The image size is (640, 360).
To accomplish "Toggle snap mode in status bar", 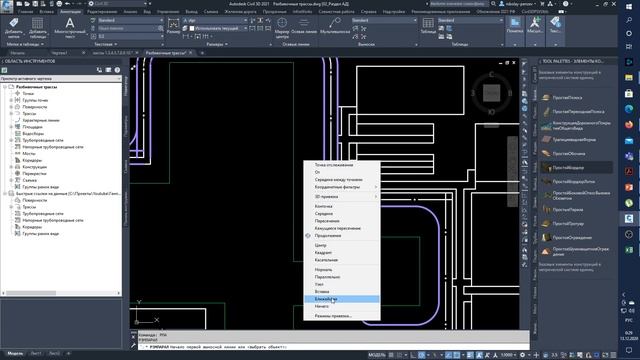I will coord(400,355).
